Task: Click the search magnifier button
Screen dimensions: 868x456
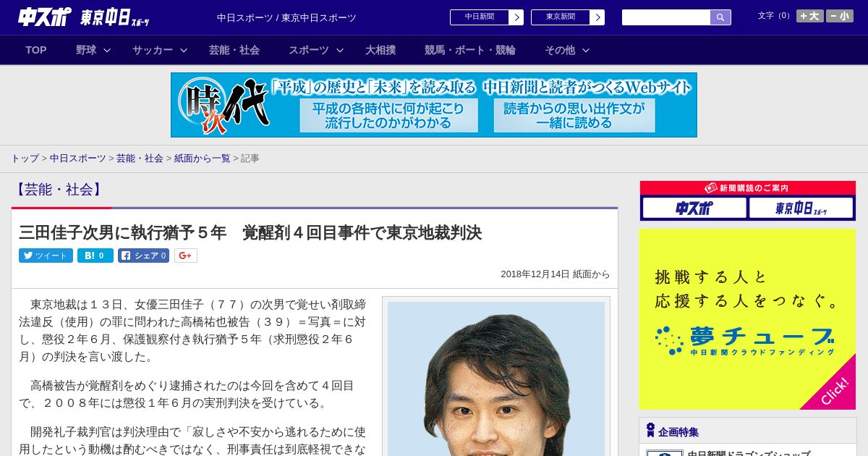Action: click(x=720, y=17)
